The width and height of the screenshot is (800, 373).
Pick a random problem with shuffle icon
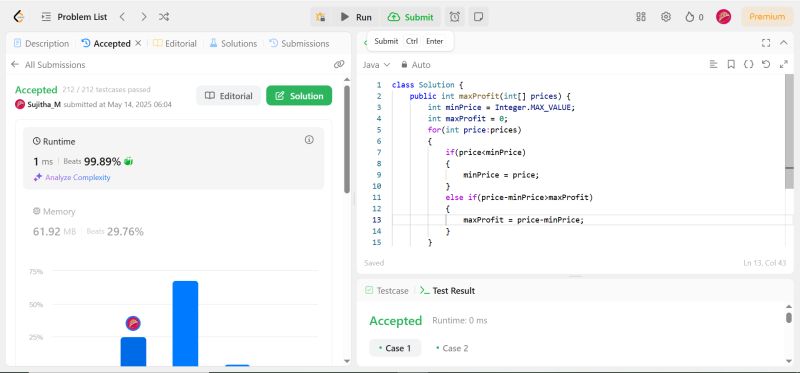[164, 17]
